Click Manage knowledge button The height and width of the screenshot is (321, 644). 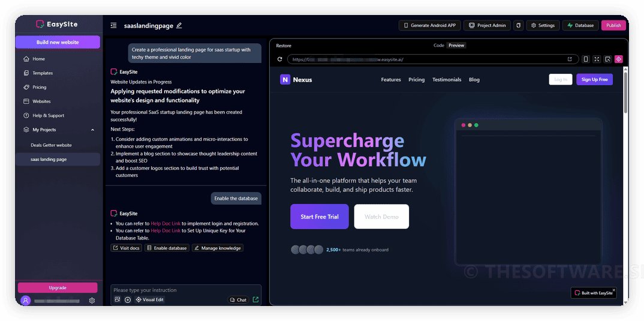pos(218,248)
